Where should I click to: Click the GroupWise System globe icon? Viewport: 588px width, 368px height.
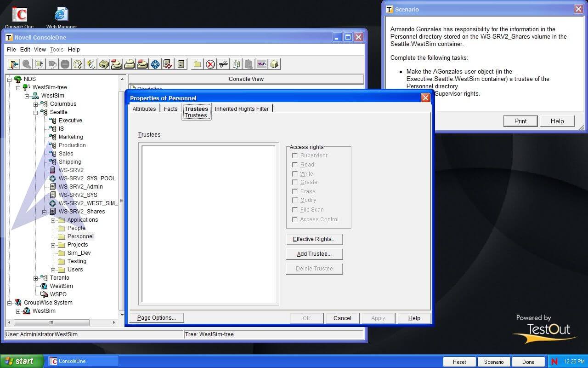click(x=18, y=303)
